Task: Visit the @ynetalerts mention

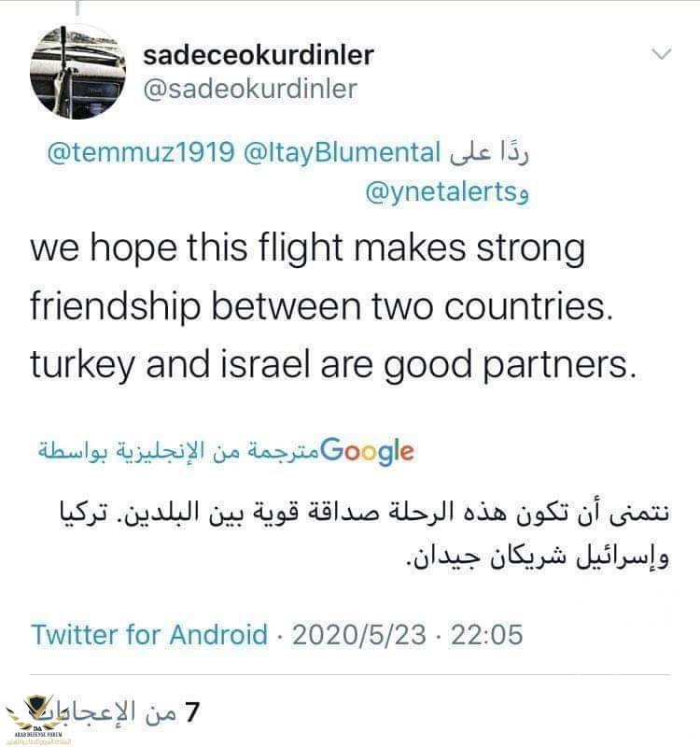Action: pyautogui.click(x=441, y=191)
